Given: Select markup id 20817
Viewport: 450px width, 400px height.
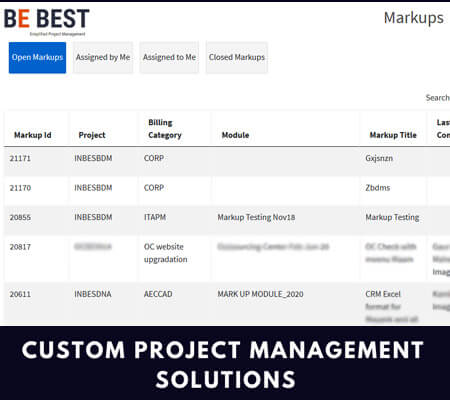Looking at the screenshot, I should pos(20,247).
